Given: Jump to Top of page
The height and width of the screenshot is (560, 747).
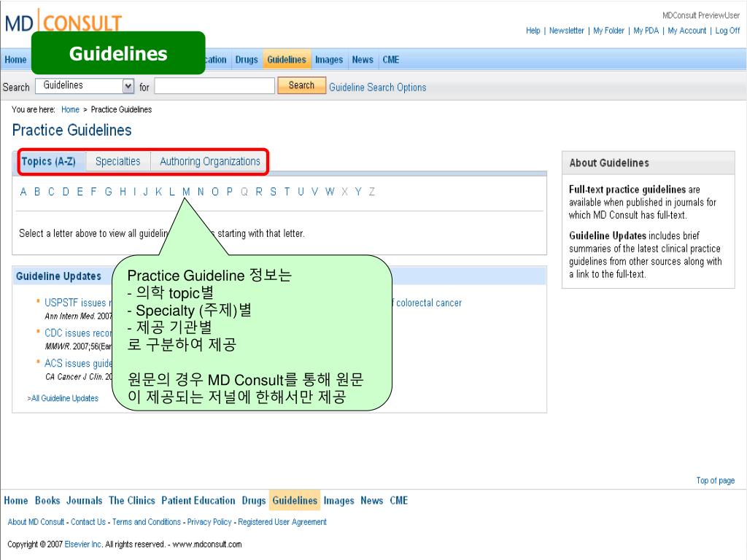Looking at the screenshot, I should point(715,481).
